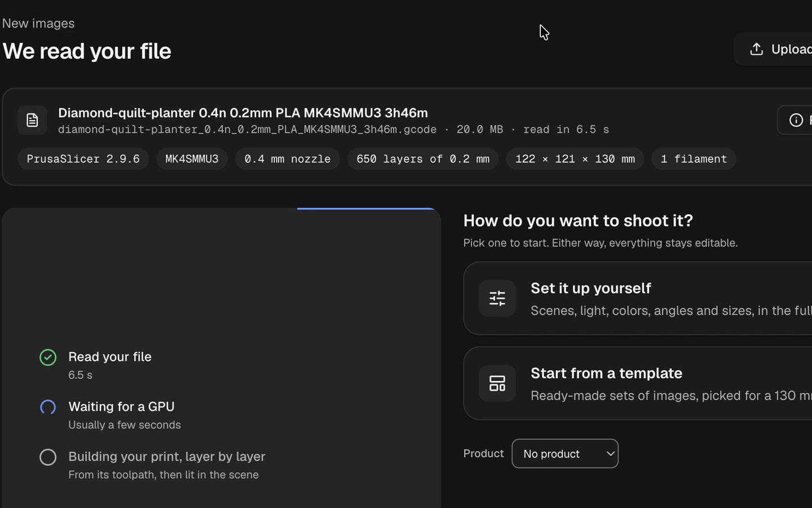The width and height of the screenshot is (812, 508).
Task: Click the Waiting for a GPU step label
Action: click(121, 406)
